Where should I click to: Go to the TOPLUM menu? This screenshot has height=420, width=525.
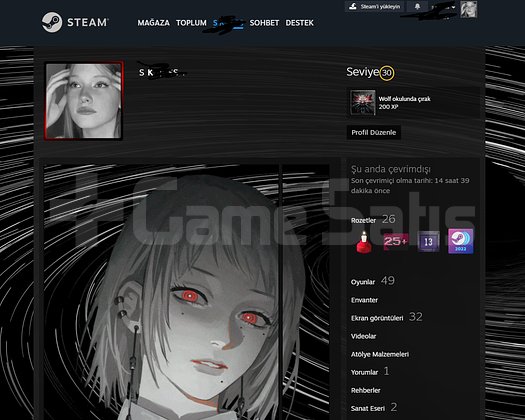191,23
